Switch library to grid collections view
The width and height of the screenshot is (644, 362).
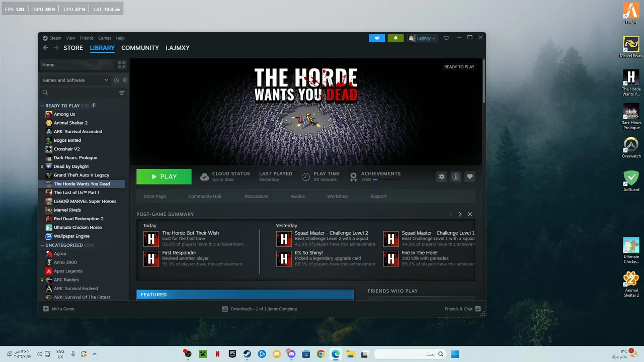tap(121, 65)
